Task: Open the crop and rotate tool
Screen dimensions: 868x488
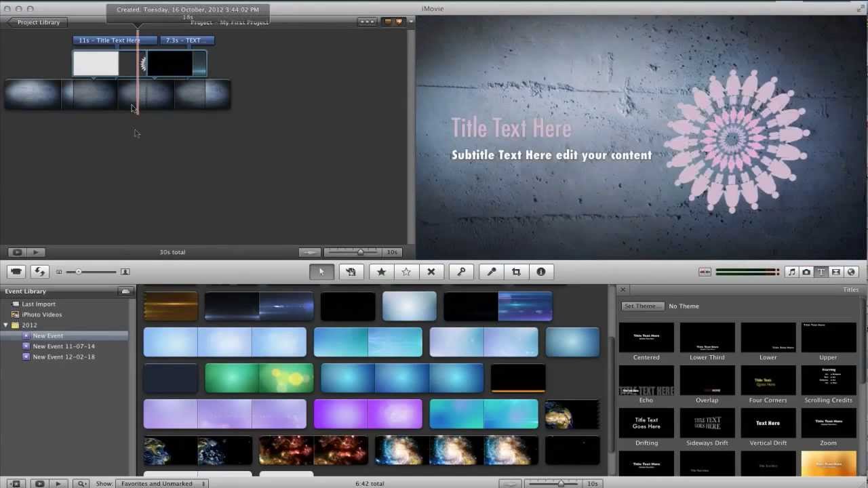Action: pyautogui.click(x=516, y=272)
